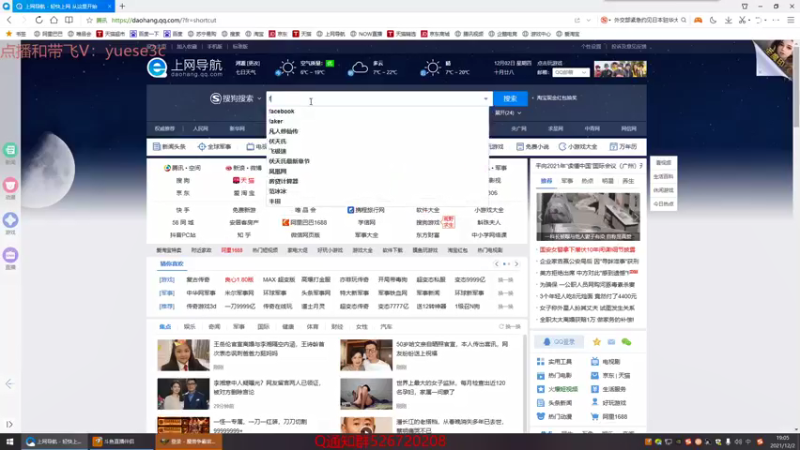The height and width of the screenshot is (450, 800).
Task: Switch to the 汽车 news tab
Action: [386, 327]
